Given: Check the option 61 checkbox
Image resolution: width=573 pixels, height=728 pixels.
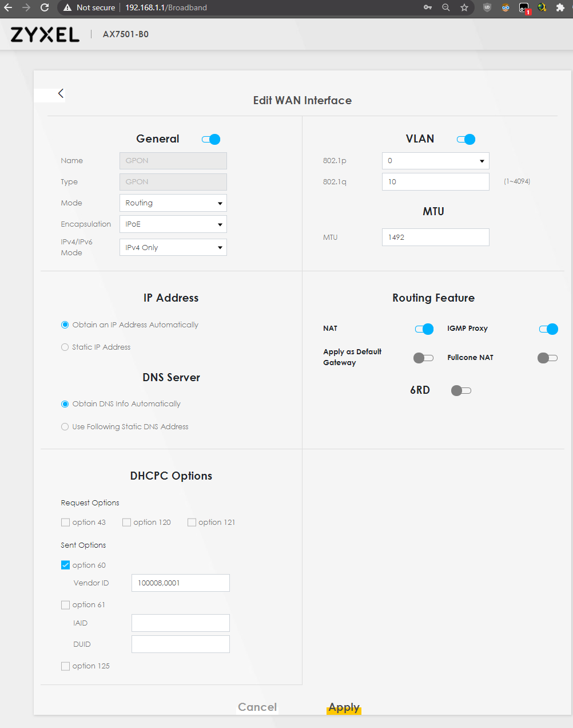Looking at the screenshot, I should point(65,605).
